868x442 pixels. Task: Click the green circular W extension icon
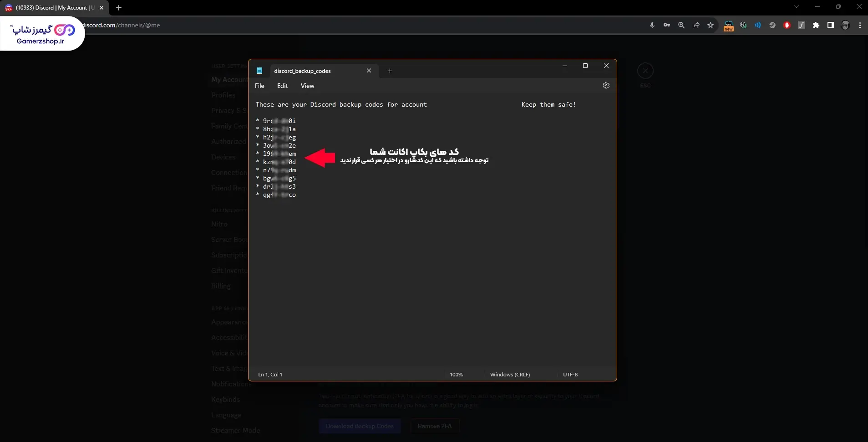743,25
